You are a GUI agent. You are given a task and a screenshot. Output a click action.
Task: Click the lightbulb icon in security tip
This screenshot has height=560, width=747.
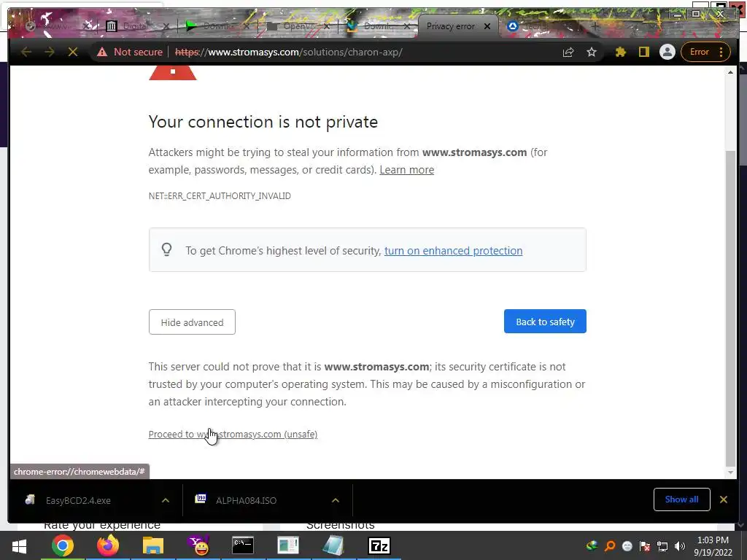167,249
